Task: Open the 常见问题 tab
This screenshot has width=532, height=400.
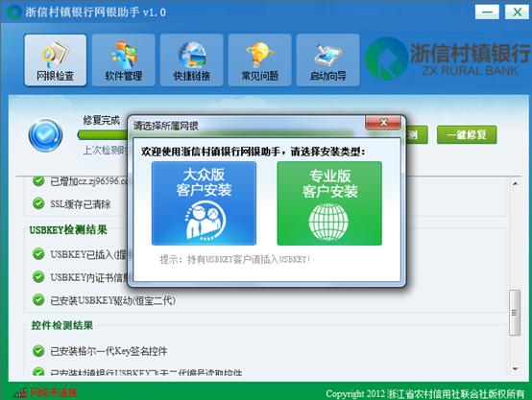Action: [x=260, y=60]
